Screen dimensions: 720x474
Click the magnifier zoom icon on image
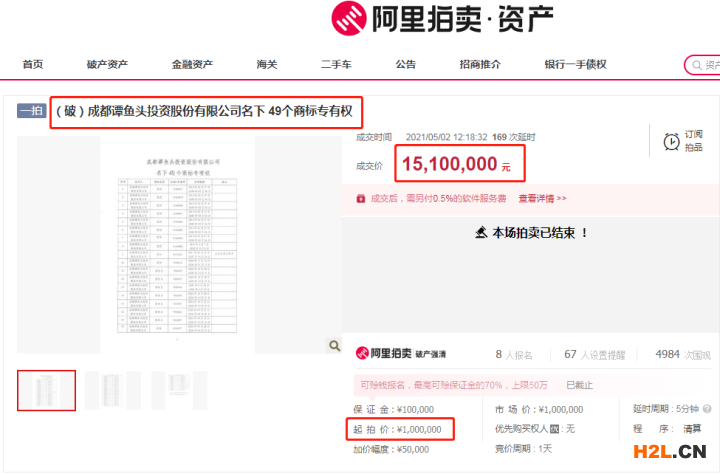pyautogui.click(x=334, y=346)
